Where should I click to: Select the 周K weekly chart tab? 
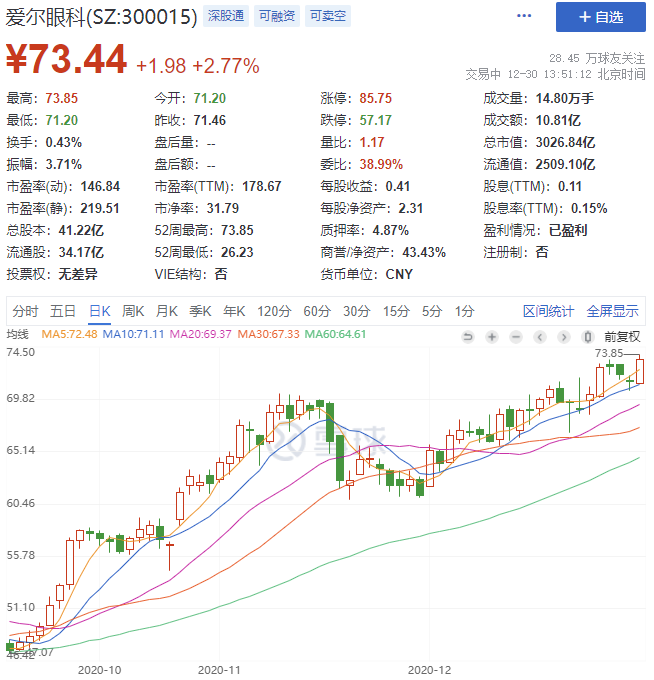[x=133, y=310]
